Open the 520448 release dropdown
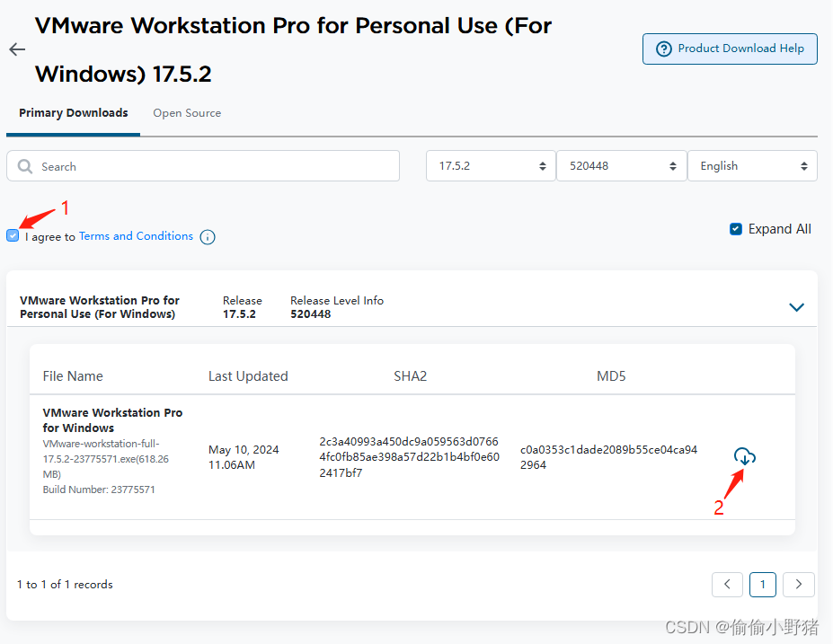Screen dimensions: 833x644 point(621,165)
